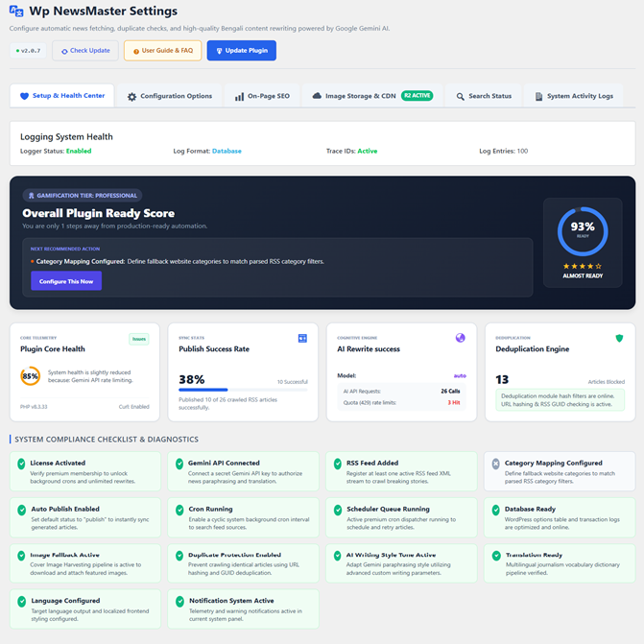Click the Log Entries: 100 text
This screenshot has height=644, width=644.
click(x=503, y=151)
